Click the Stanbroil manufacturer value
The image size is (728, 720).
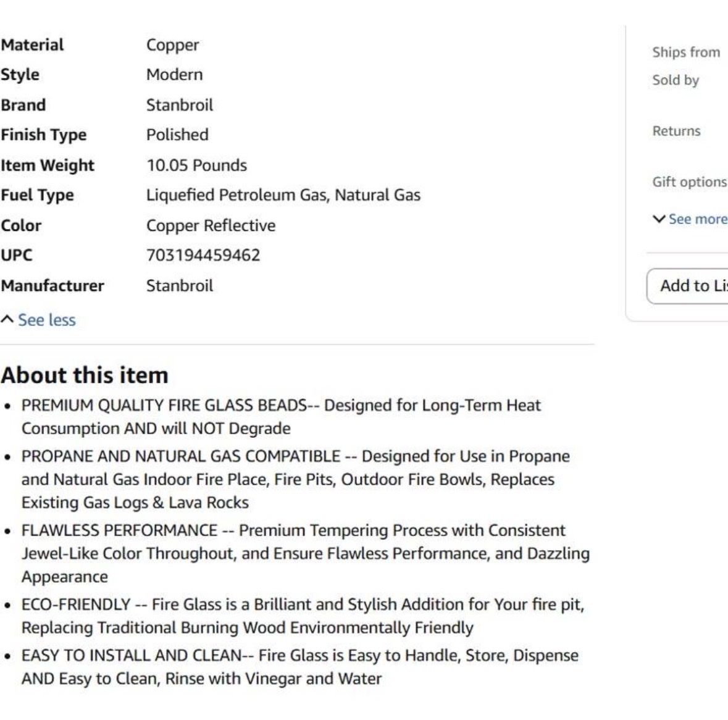point(180,285)
